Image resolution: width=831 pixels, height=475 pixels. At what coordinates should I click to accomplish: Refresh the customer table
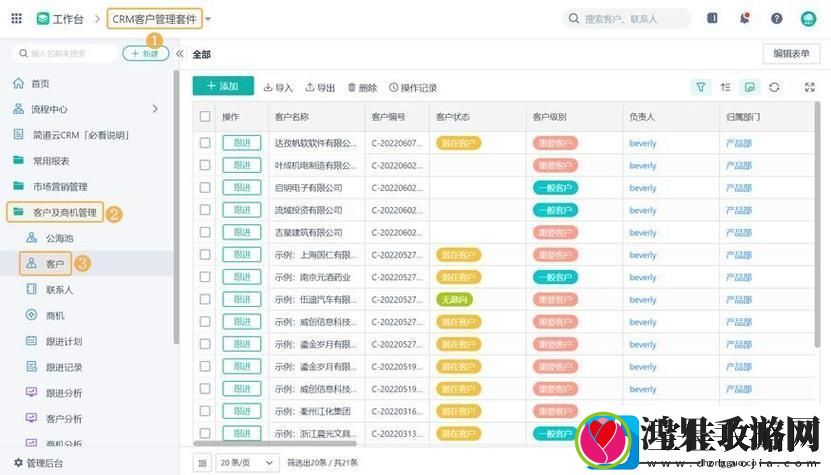click(774, 87)
